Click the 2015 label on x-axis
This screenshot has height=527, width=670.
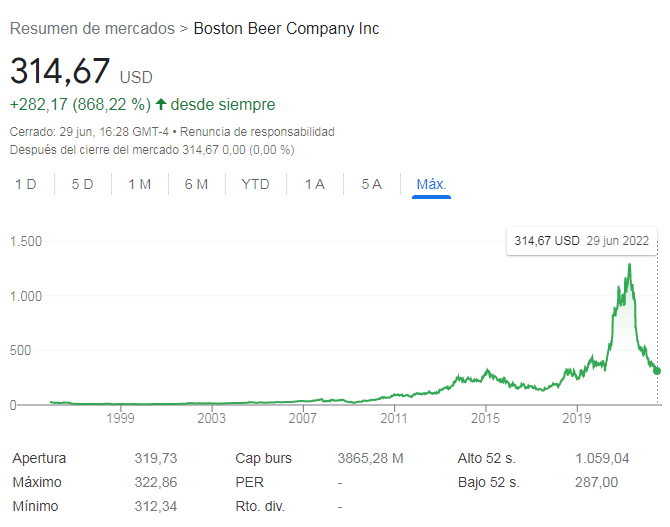point(485,418)
